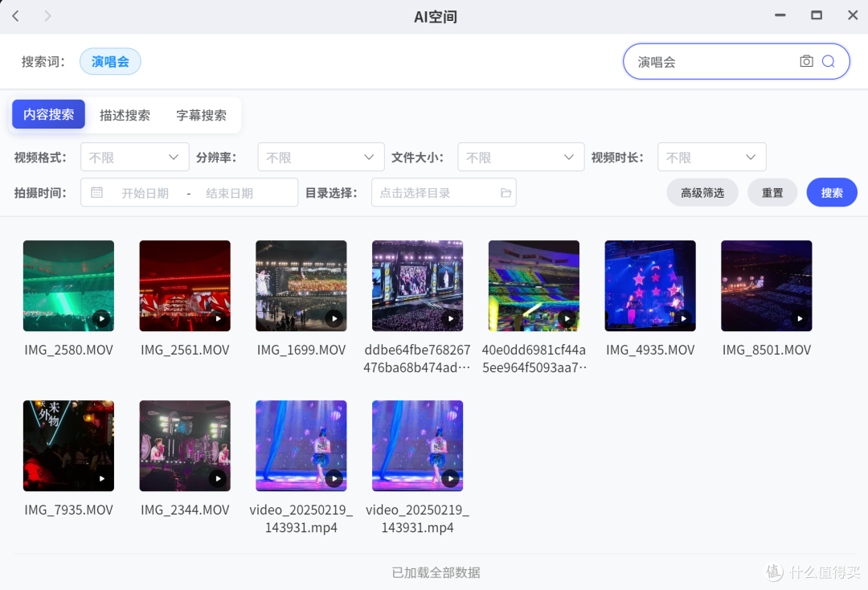Viewport: 868px width, 590px height.
Task: Click the calendar icon in the date range field
Action: [x=97, y=193]
